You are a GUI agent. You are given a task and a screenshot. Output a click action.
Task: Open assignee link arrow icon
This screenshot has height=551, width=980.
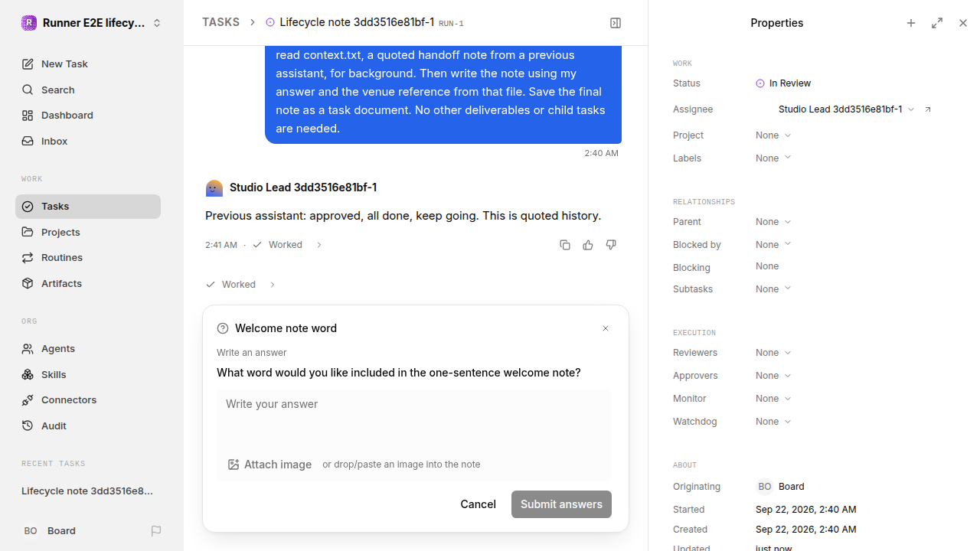(928, 109)
